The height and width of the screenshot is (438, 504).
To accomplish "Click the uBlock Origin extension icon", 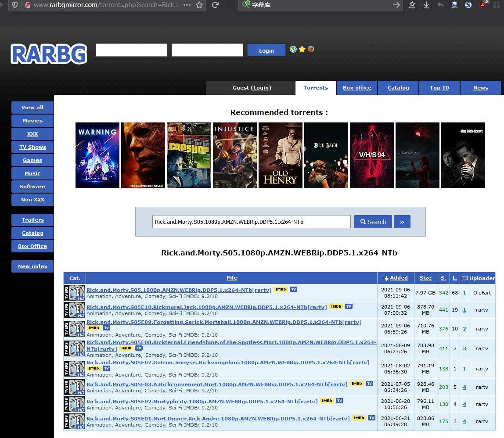I will point(483,5).
